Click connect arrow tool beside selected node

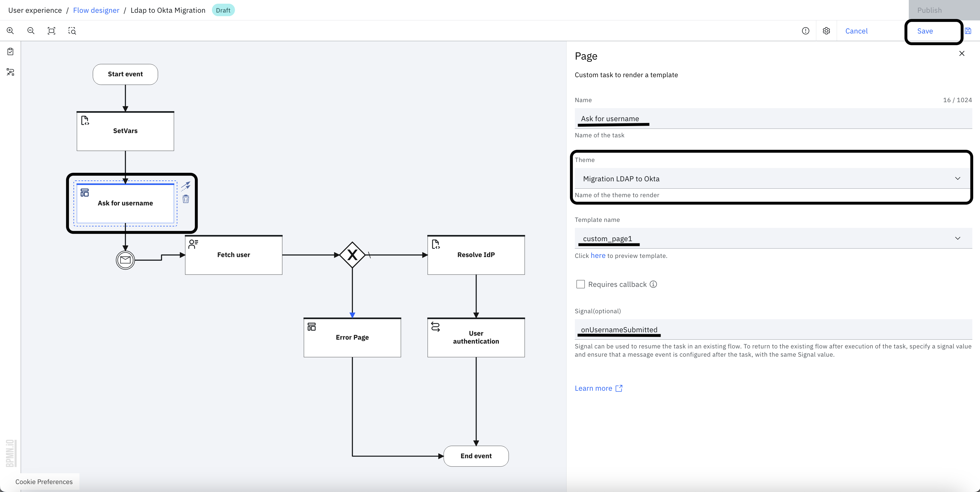click(186, 186)
